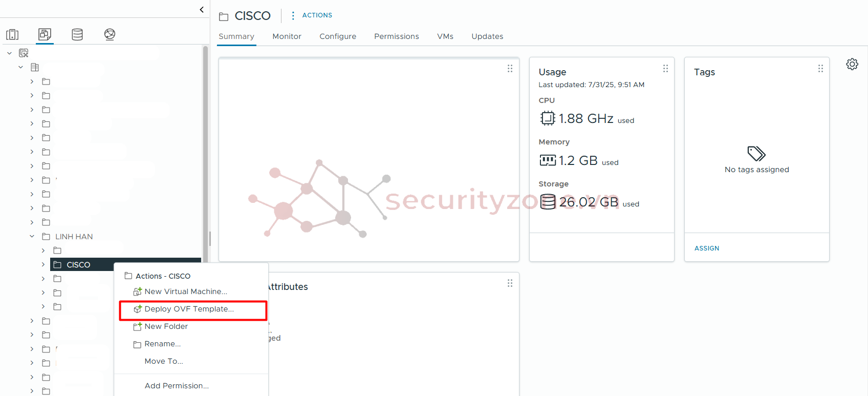The width and height of the screenshot is (868, 396).
Task: Open the ACTIONS kebab menu
Action: pyautogui.click(x=293, y=15)
